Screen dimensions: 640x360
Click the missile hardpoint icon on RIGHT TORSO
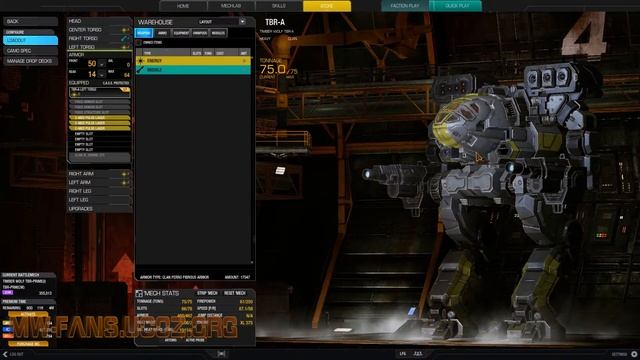pos(124,38)
